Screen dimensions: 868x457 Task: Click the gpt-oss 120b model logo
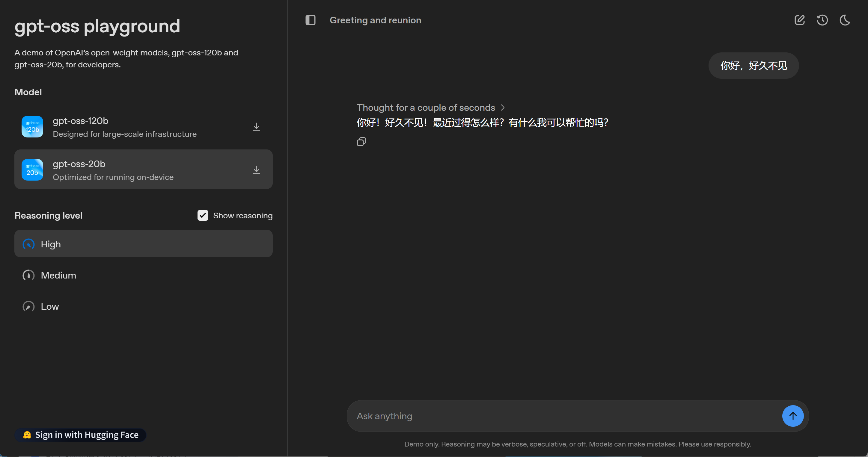(32, 127)
